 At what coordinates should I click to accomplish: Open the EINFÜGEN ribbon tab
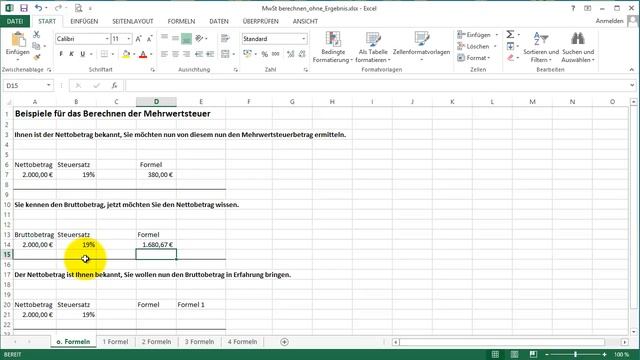tap(84, 21)
